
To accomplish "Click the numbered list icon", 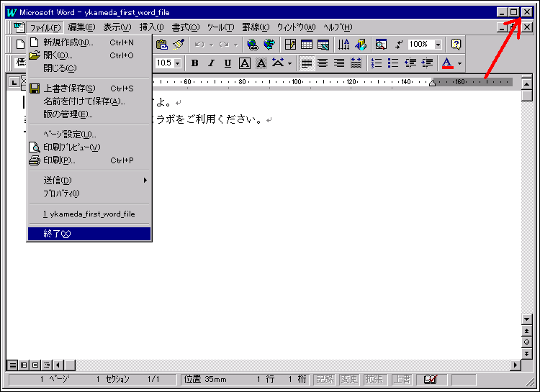I will (377, 63).
